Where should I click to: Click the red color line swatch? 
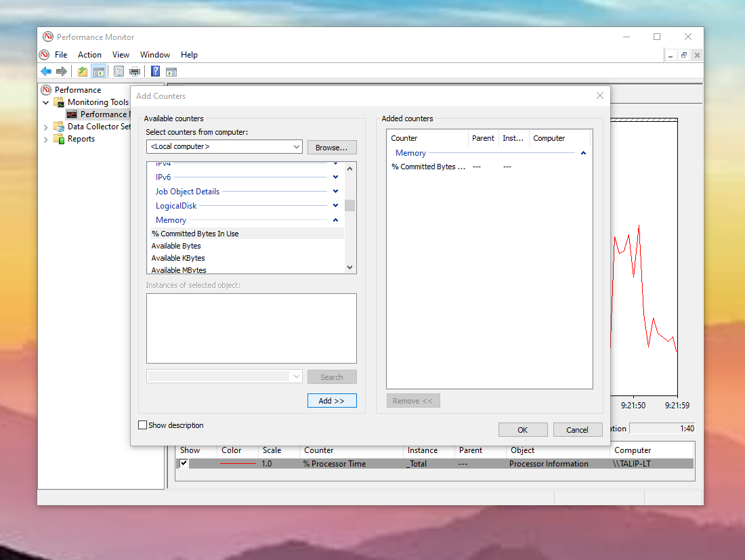(x=238, y=464)
